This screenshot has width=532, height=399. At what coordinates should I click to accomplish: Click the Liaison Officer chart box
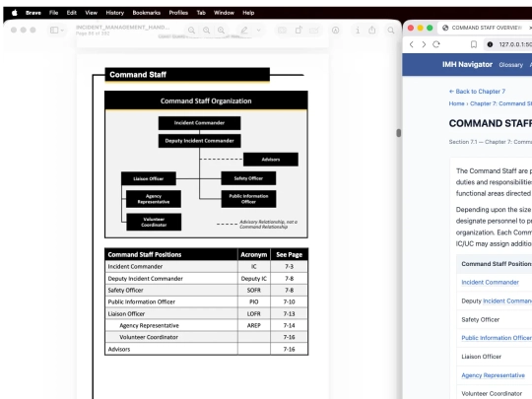tap(149, 178)
